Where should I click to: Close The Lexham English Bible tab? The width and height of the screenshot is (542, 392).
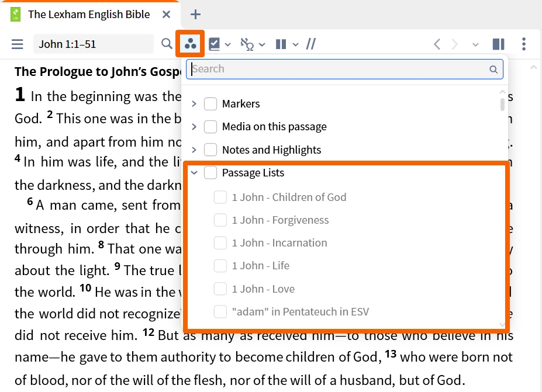(166, 15)
